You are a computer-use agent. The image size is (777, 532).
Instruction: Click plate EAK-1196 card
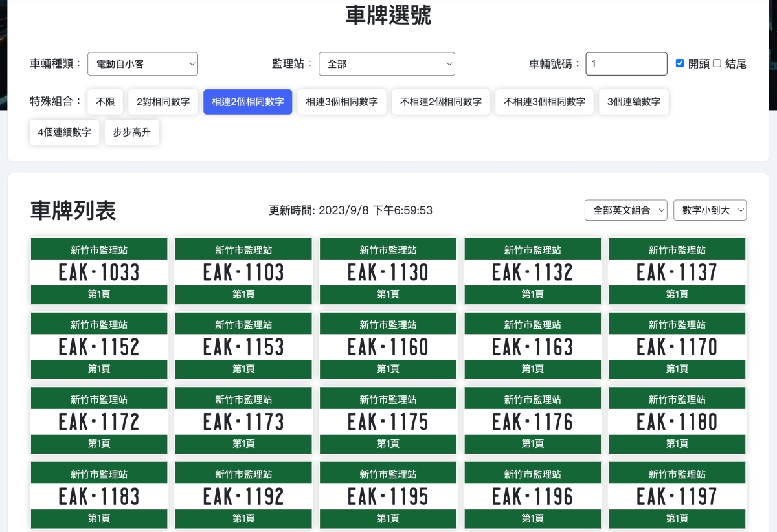click(x=532, y=496)
